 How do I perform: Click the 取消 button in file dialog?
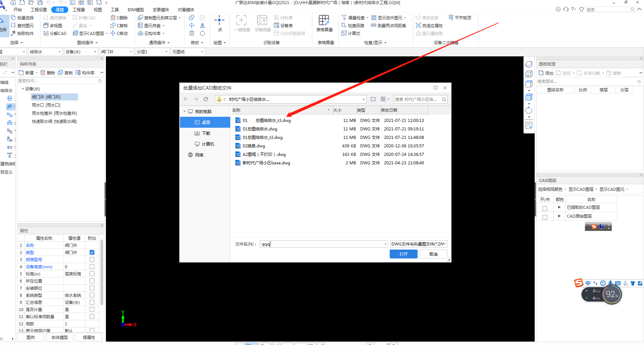(x=434, y=254)
